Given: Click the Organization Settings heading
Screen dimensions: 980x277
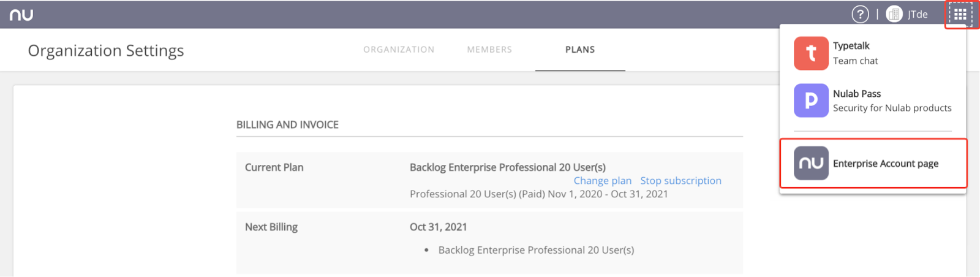Looking at the screenshot, I should click(x=106, y=51).
